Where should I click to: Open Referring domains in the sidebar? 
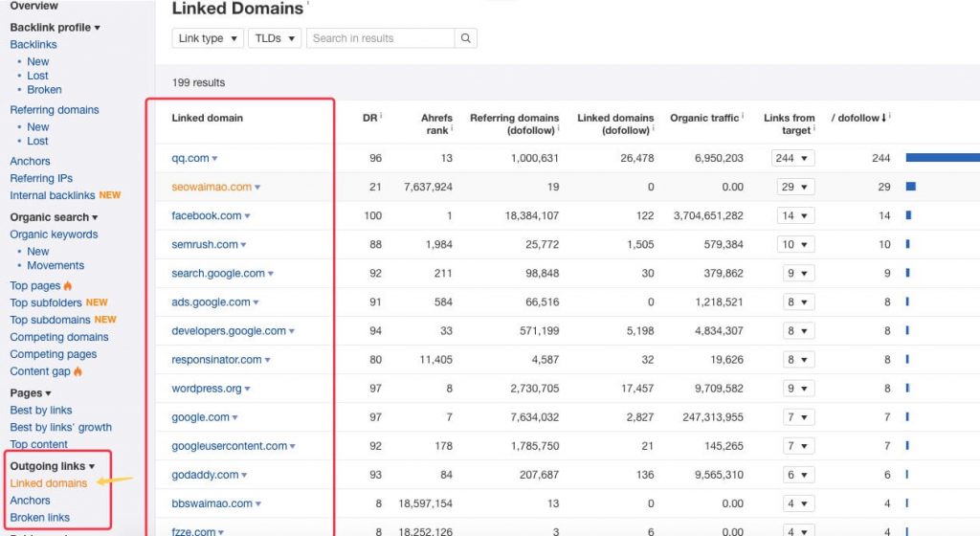[x=55, y=109]
